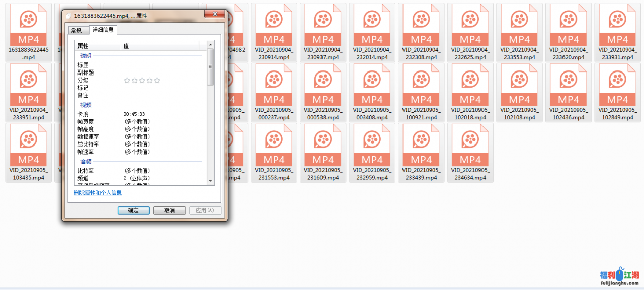Switch to the 常规 tab
The image size is (644, 290).
point(76,31)
